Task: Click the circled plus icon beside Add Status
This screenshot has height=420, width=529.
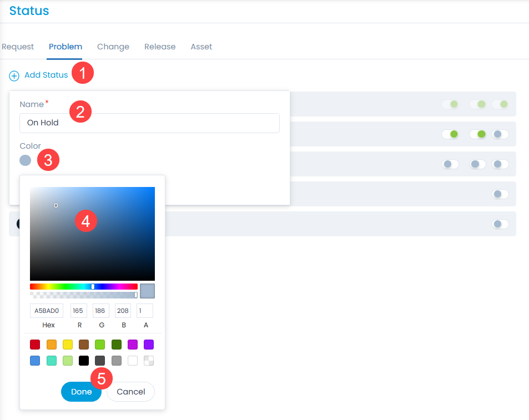Action: (x=13, y=75)
